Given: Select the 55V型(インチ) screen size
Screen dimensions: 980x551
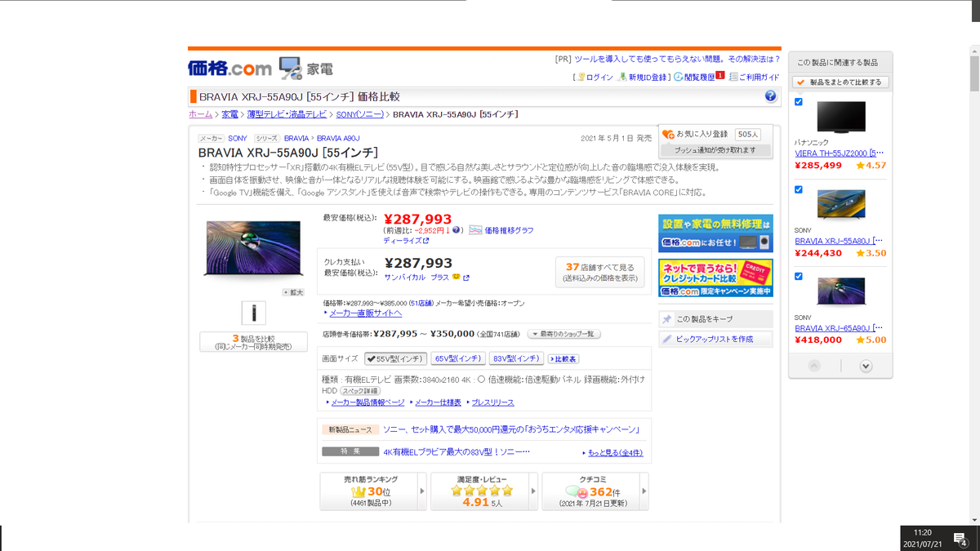Looking at the screenshot, I should [x=395, y=358].
